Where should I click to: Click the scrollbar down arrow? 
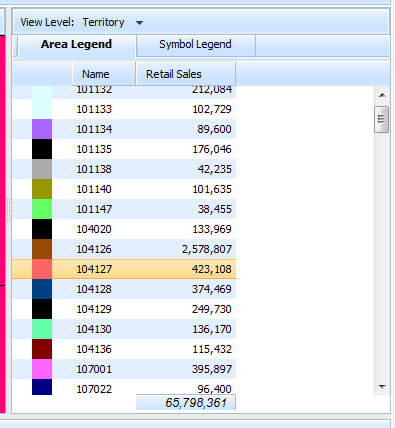(382, 387)
